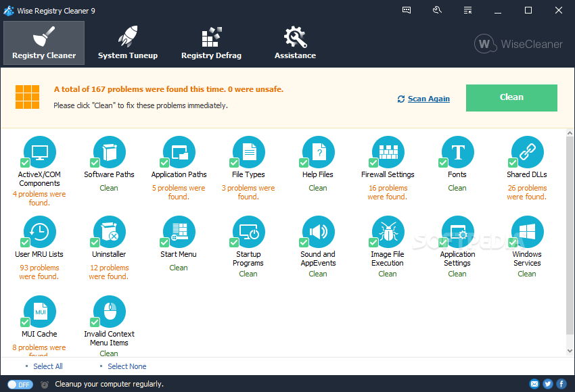Uncheck the File Types checkbox
This screenshot has width=575, height=392.
234,163
